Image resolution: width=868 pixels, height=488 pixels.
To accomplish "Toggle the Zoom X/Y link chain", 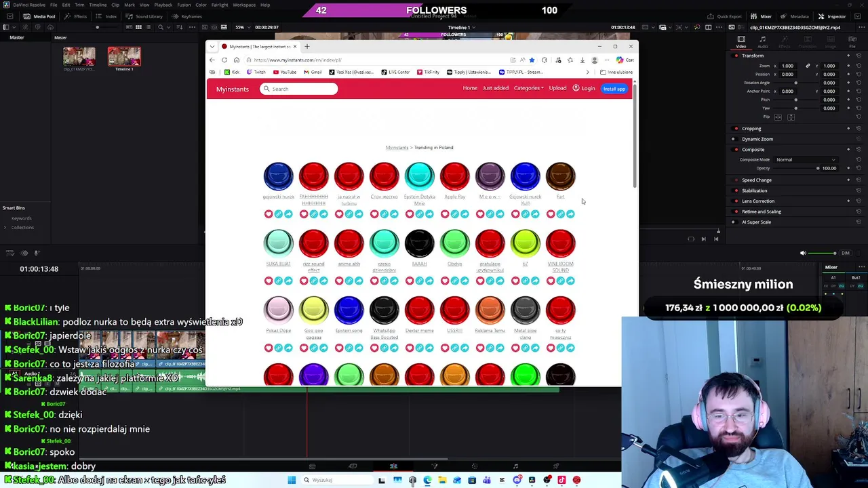I will tap(808, 66).
